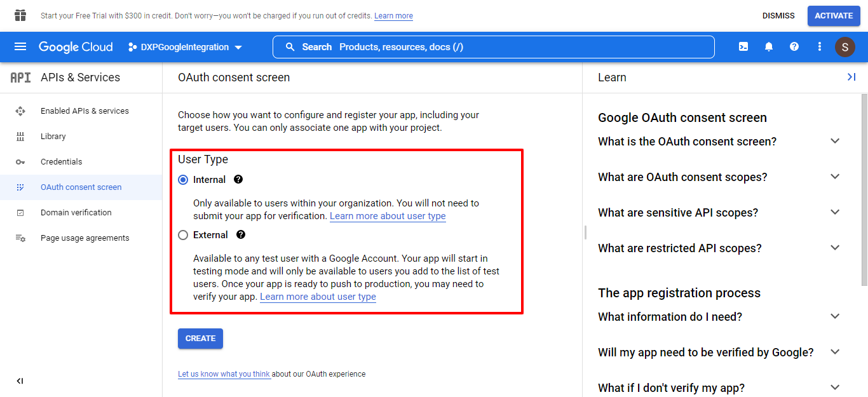This screenshot has width=868, height=397.
Task: Open Enabled APIs & services page
Action: (85, 111)
